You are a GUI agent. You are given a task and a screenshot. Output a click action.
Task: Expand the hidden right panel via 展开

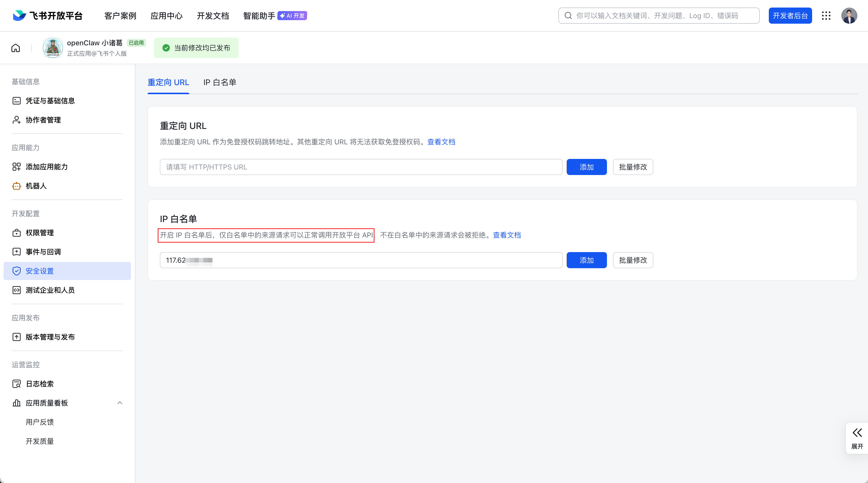point(857,438)
